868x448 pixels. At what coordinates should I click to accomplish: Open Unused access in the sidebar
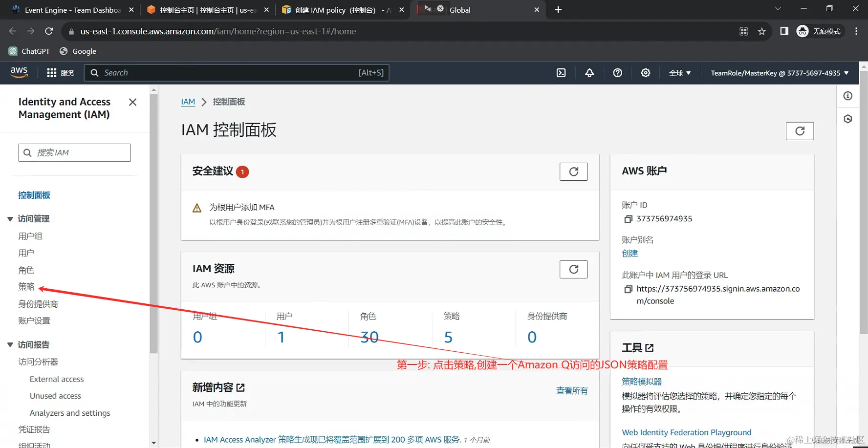click(x=55, y=396)
